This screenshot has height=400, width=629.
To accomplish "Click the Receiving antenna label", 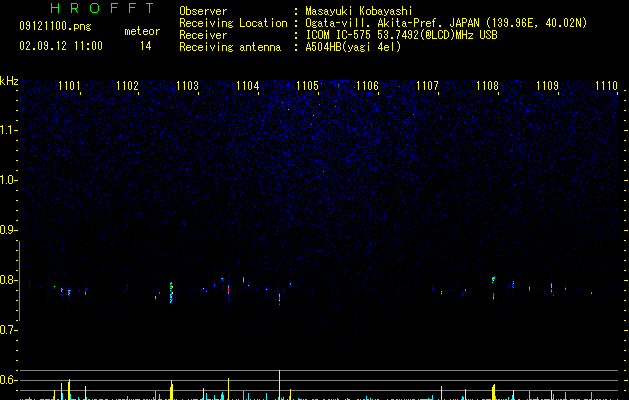I will click(x=230, y=47).
